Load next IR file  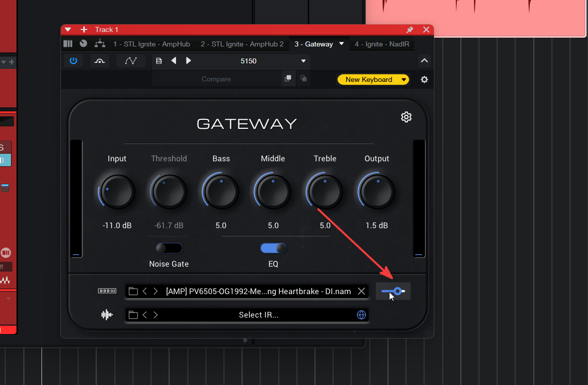pyautogui.click(x=156, y=315)
